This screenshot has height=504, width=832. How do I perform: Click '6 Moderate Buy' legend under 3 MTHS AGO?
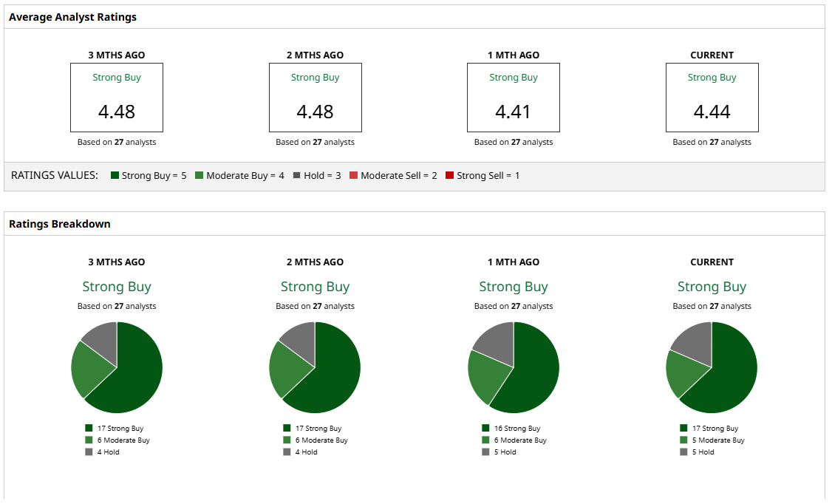pos(117,440)
